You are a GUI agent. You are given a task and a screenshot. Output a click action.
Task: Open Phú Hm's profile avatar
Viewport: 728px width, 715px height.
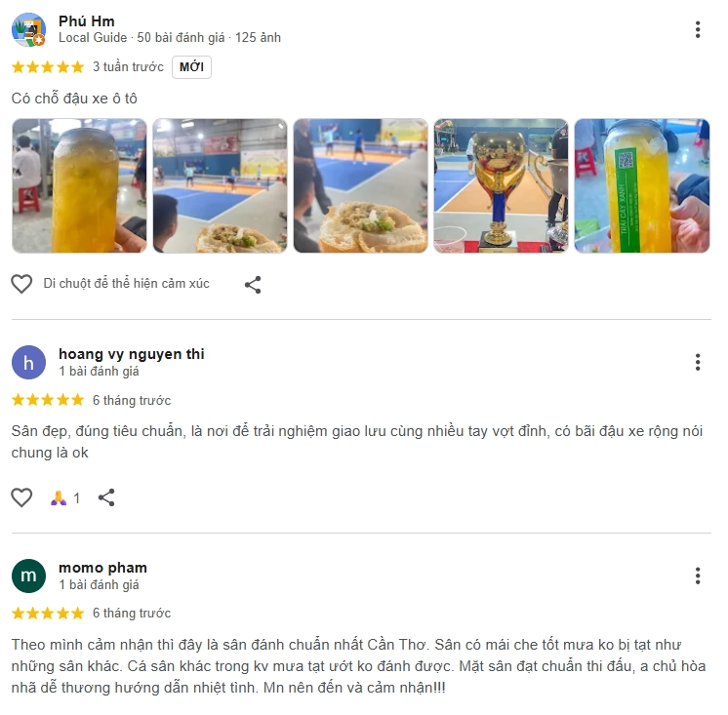pos(28,29)
